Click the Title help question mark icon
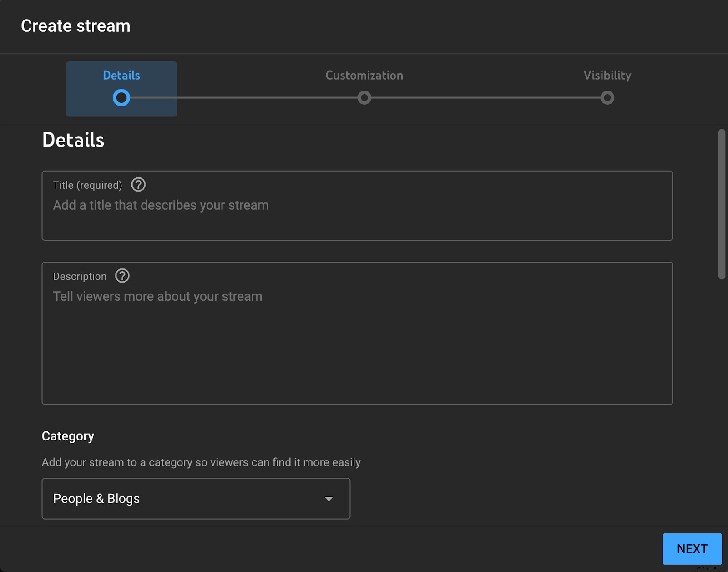 [138, 185]
